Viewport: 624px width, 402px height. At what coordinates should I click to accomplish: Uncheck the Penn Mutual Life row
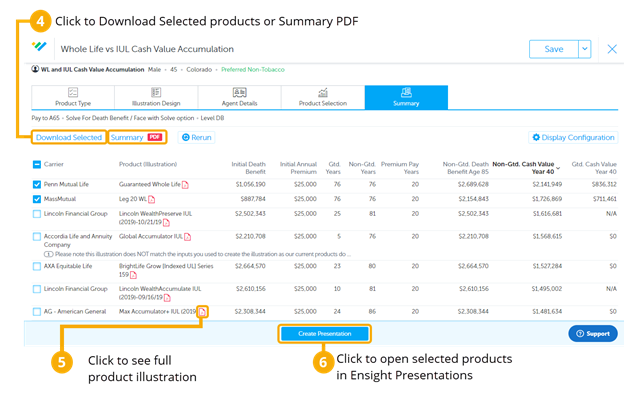(37, 185)
